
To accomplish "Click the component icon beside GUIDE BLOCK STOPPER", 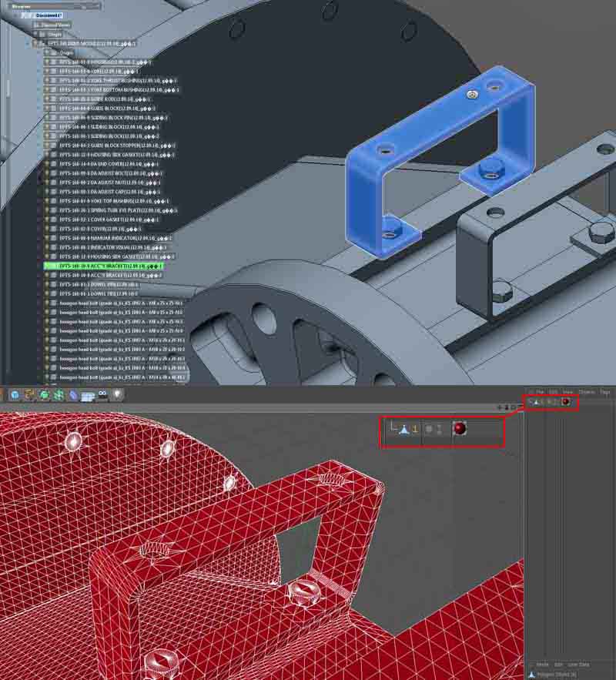I will point(54,146).
